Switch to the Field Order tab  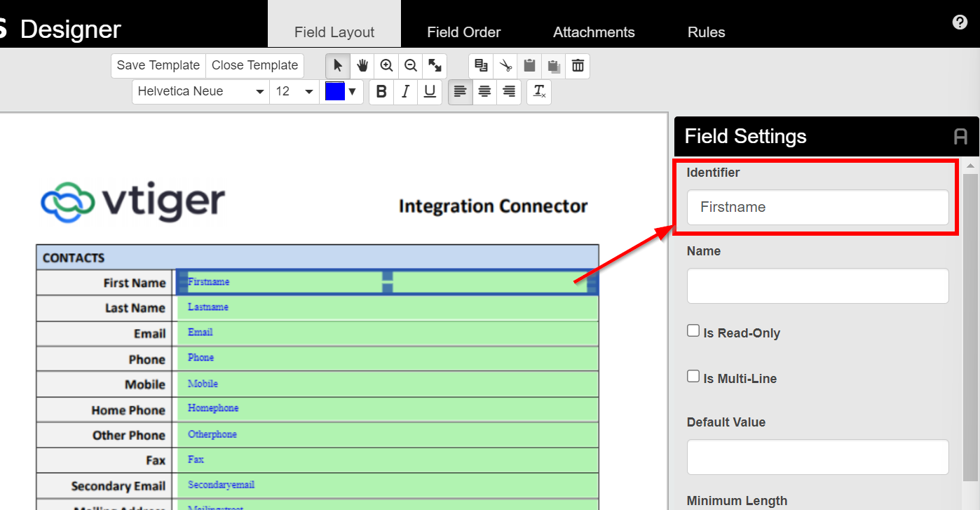tap(464, 32)
